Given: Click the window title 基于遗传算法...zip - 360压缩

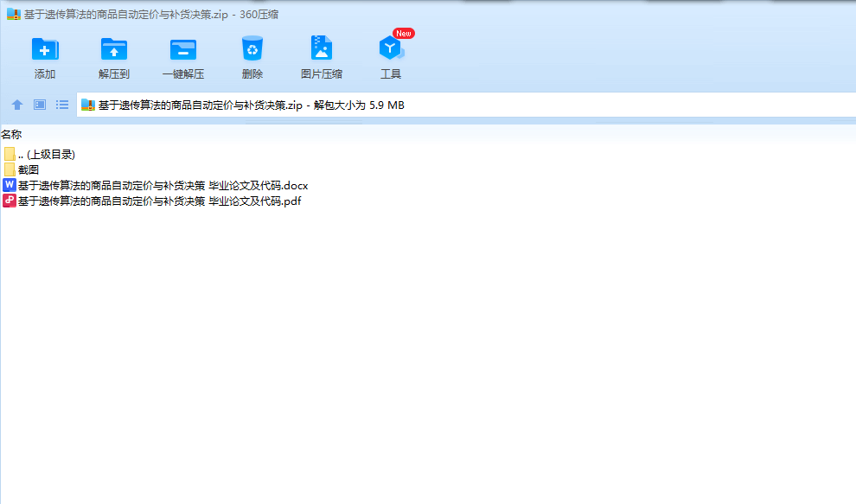Looking at the screenshot, I should (x=151, y=15).
